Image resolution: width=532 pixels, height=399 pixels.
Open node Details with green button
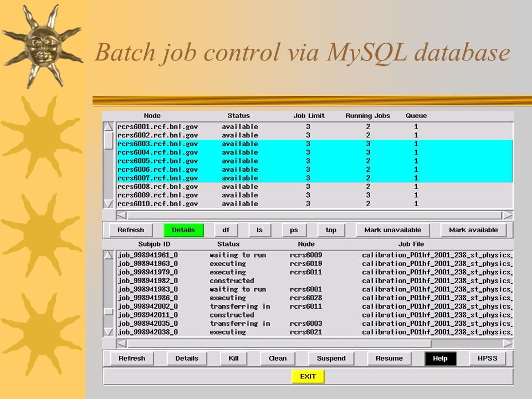pos(183,230)
